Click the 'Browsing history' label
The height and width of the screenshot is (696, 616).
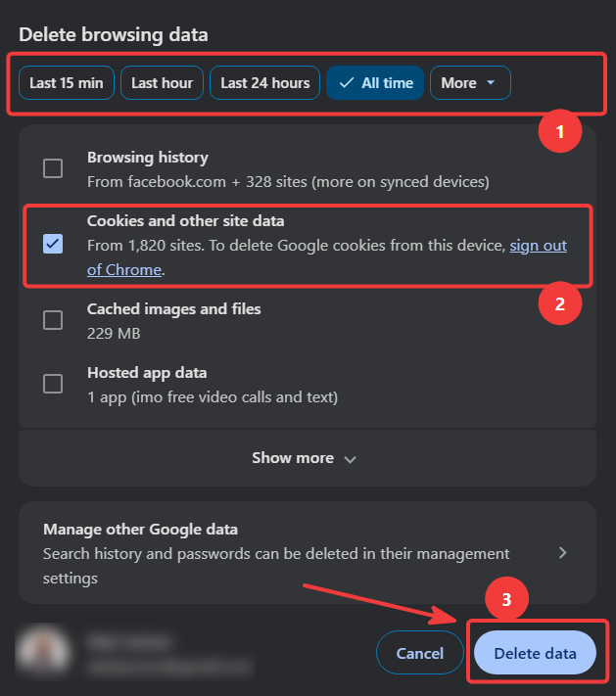point(148,158)
